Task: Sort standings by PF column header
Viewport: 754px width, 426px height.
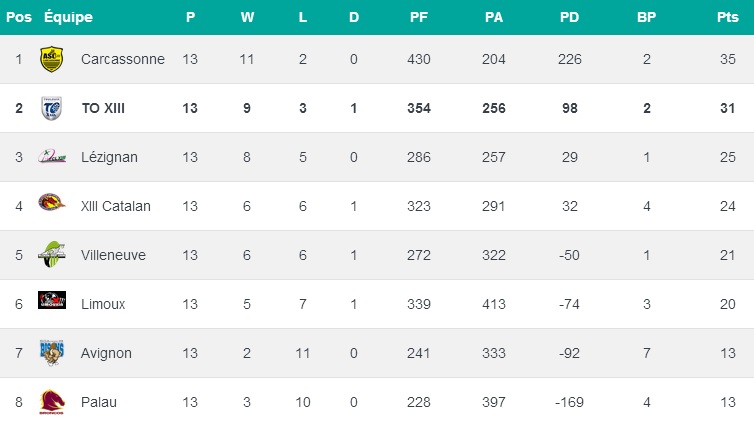Action: (x=419, y=17)
